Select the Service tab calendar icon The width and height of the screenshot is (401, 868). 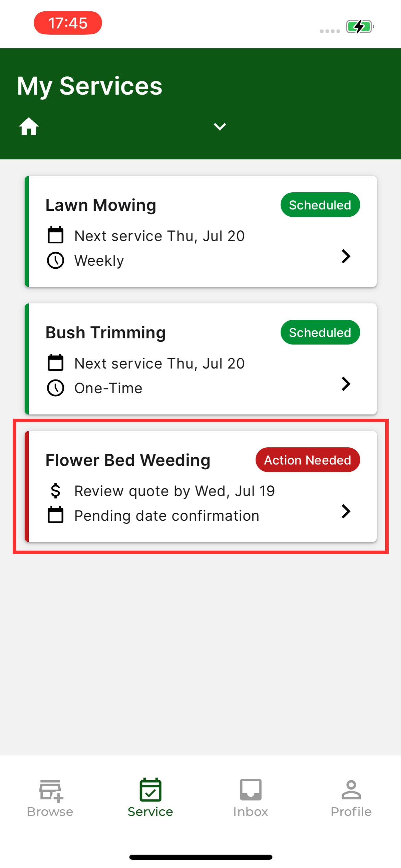click(150, 789)
